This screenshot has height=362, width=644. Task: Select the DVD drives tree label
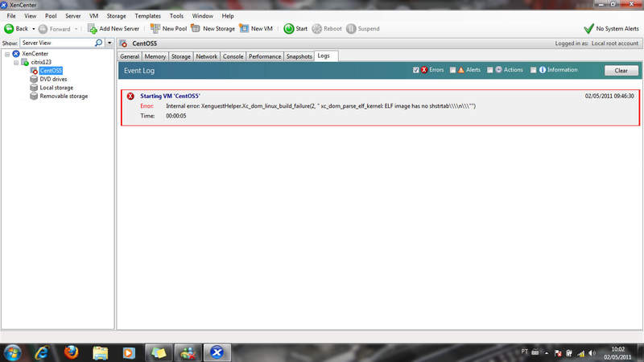53,79
